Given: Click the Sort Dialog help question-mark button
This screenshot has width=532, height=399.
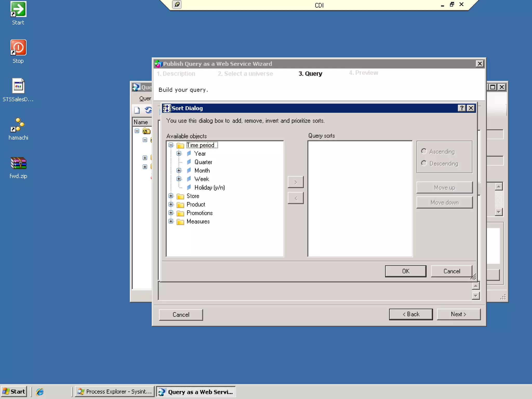Looking at the screenshot, I should coord(462,108).
